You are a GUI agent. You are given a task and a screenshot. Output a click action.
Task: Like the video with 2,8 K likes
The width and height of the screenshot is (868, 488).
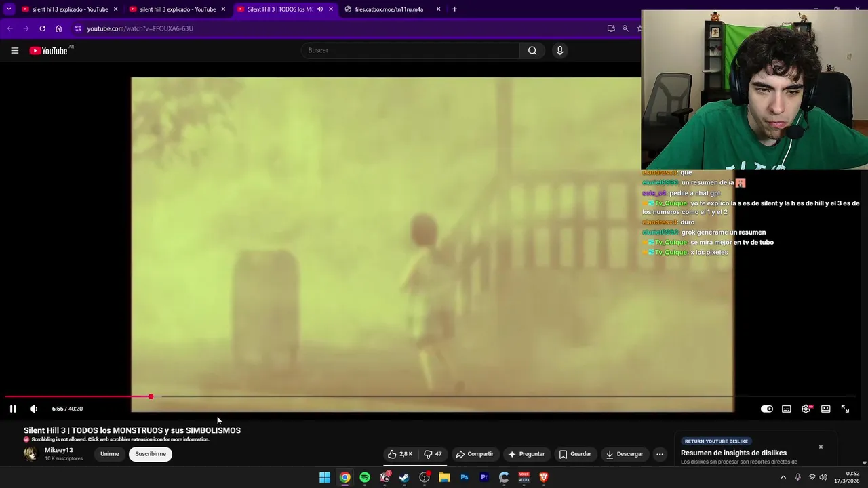click(x=400, y=454)
